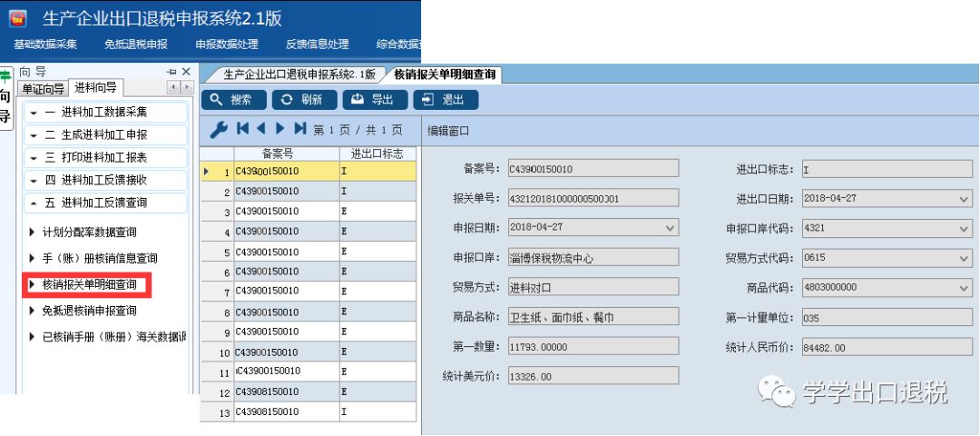
Task: Select table row 1 record
Action: click(x=309, y=171)
